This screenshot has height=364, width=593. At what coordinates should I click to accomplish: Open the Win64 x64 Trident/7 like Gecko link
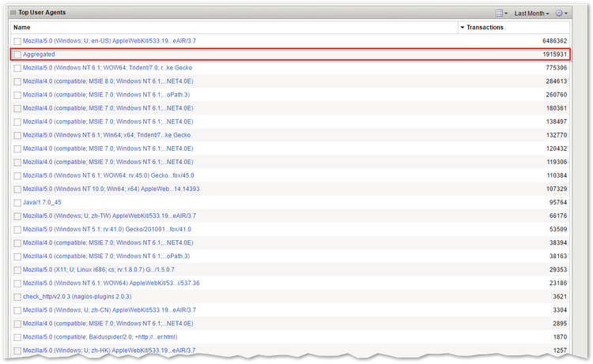click(107, 135)
